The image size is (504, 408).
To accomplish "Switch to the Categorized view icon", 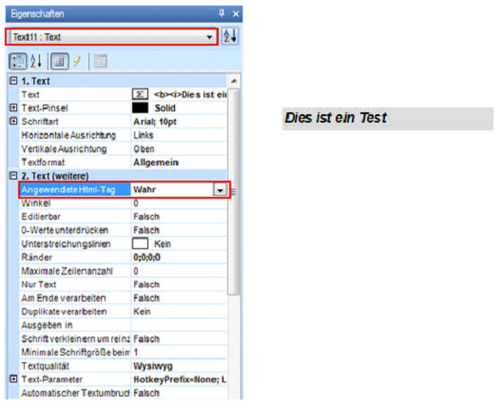I will [17, 61].
